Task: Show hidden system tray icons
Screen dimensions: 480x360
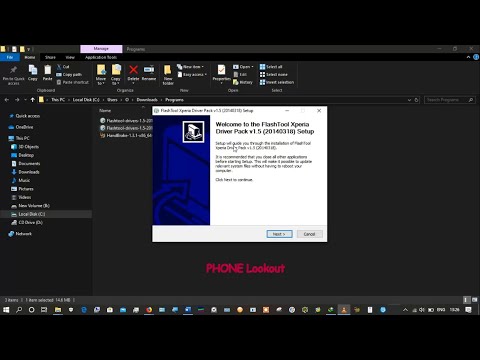Action: click(x=405, y=310)
